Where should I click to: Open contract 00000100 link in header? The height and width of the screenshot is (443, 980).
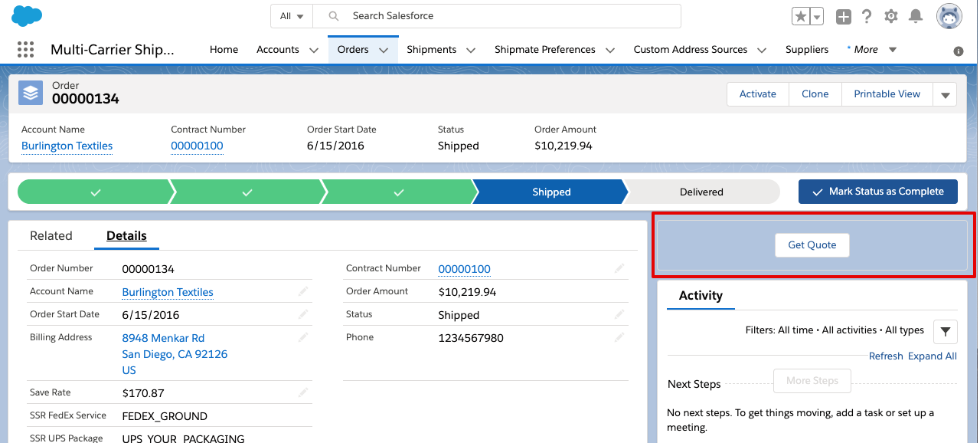[x=197, y=146]
